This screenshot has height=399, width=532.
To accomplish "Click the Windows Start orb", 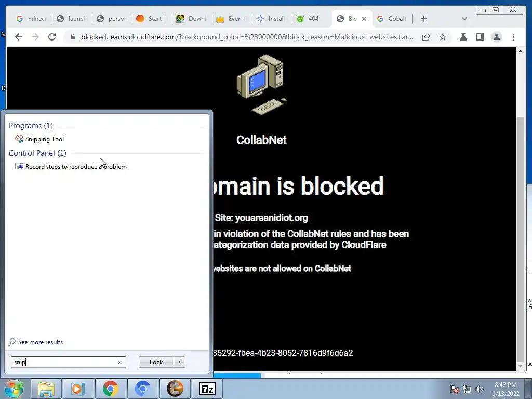I will pos(14,389).
